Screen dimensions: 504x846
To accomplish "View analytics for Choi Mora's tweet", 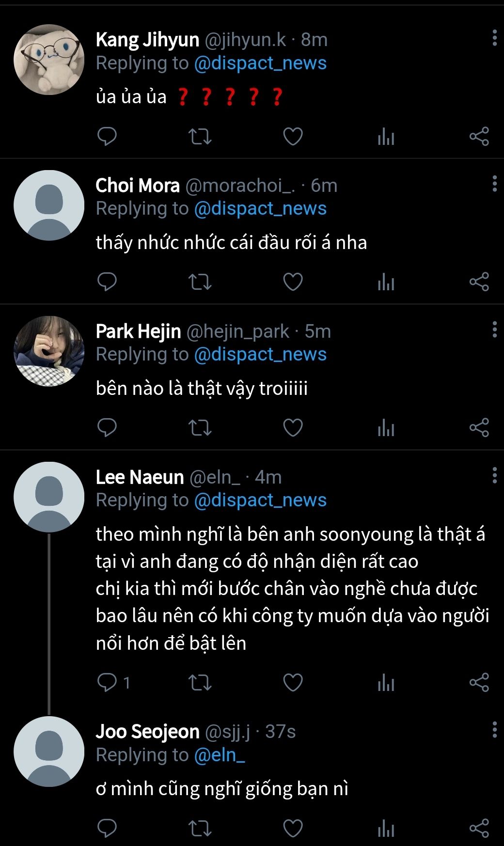I will 386,282.
